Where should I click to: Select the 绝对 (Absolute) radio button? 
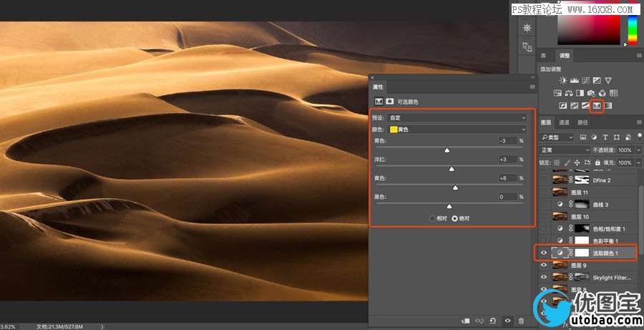click(454, 218)
